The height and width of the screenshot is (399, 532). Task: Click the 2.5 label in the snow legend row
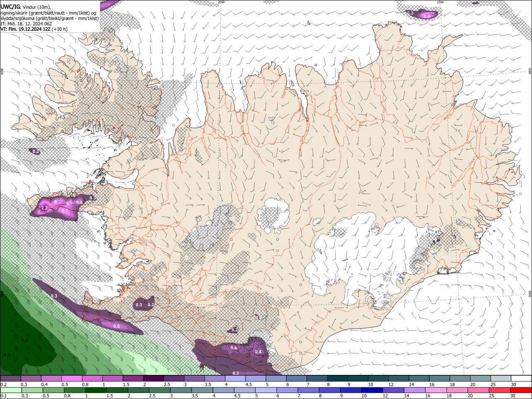tap(167, 384)
